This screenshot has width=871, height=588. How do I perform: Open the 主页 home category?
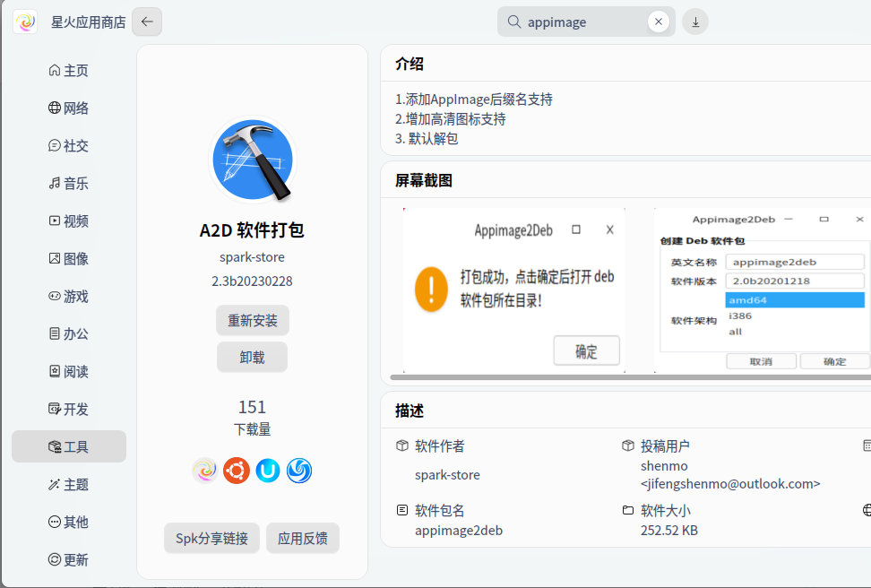(69, 71)
